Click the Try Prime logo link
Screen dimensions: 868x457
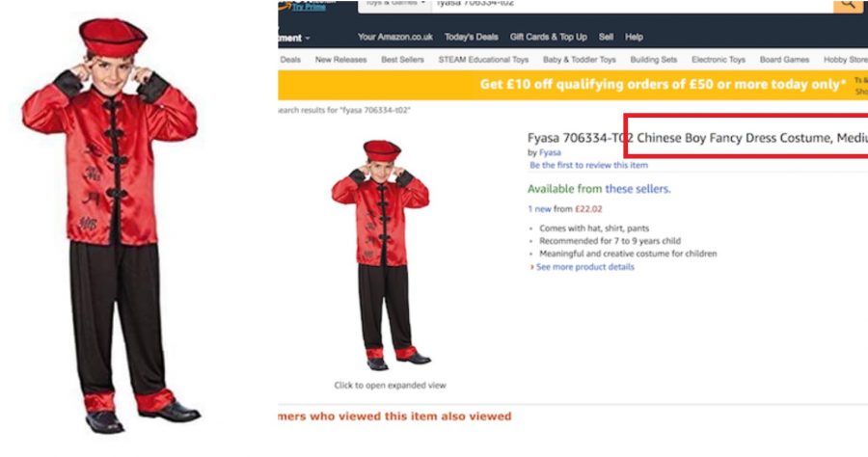click(x=309, y=6)
